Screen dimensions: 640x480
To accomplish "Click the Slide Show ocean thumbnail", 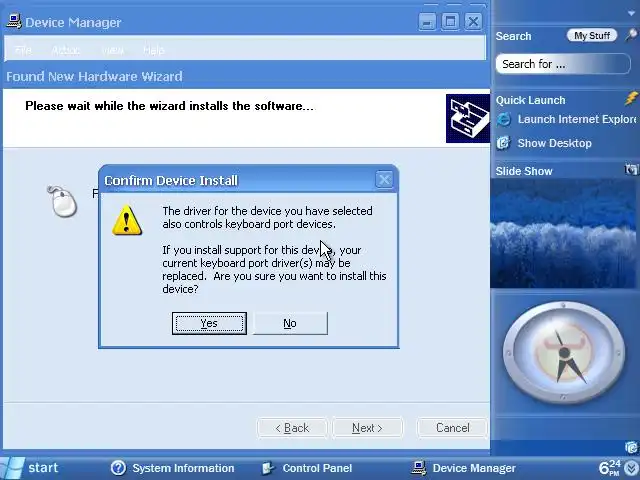I will pos(563,233).
